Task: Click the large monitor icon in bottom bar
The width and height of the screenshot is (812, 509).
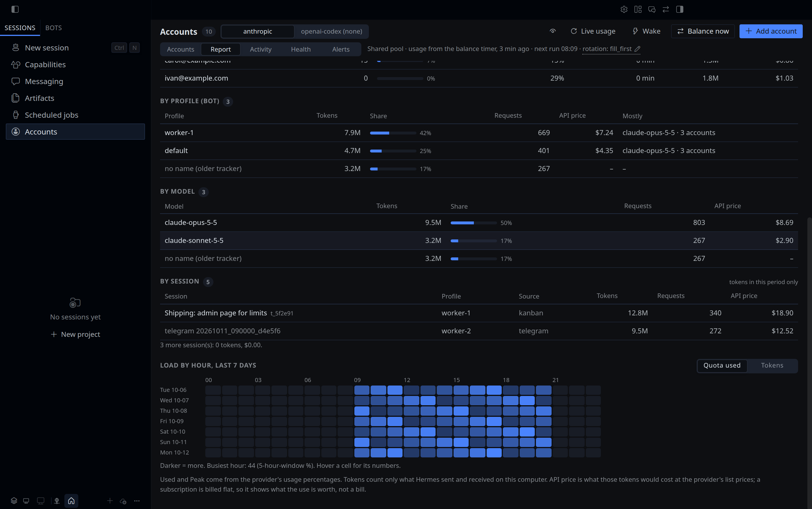Action: pyautogui.click(x=41, y=501)
